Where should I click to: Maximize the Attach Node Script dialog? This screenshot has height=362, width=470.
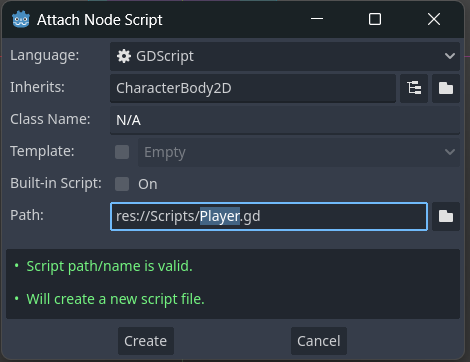click(375, 19)
